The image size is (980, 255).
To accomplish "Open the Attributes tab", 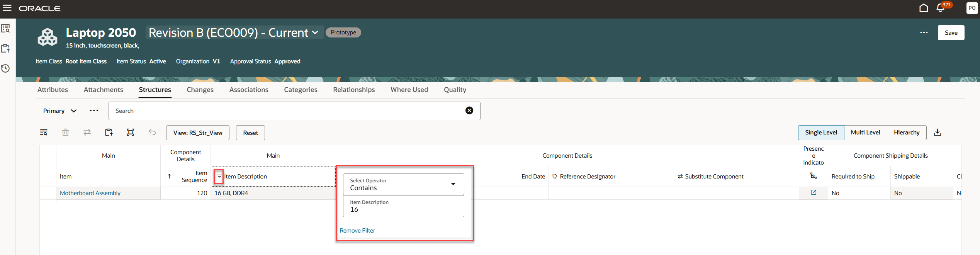I will point(53,90).
